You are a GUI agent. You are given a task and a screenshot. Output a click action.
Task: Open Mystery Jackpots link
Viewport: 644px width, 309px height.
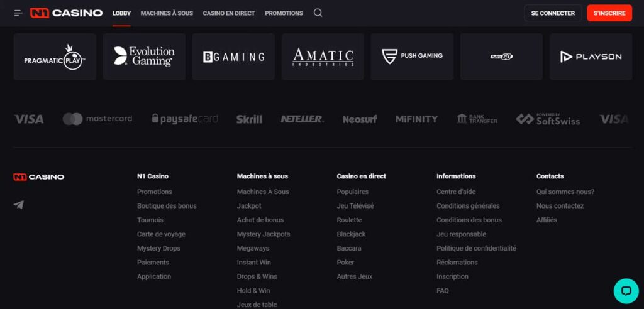(264, 234)
